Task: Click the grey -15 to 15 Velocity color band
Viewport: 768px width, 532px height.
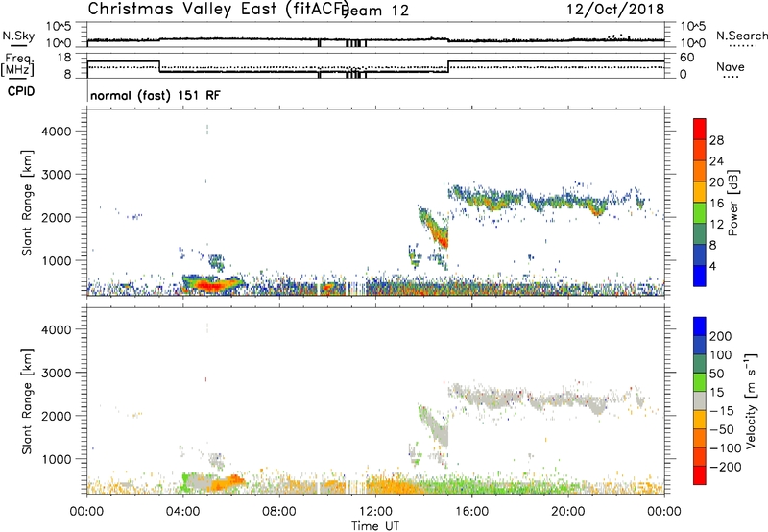Action: (700, 400)
